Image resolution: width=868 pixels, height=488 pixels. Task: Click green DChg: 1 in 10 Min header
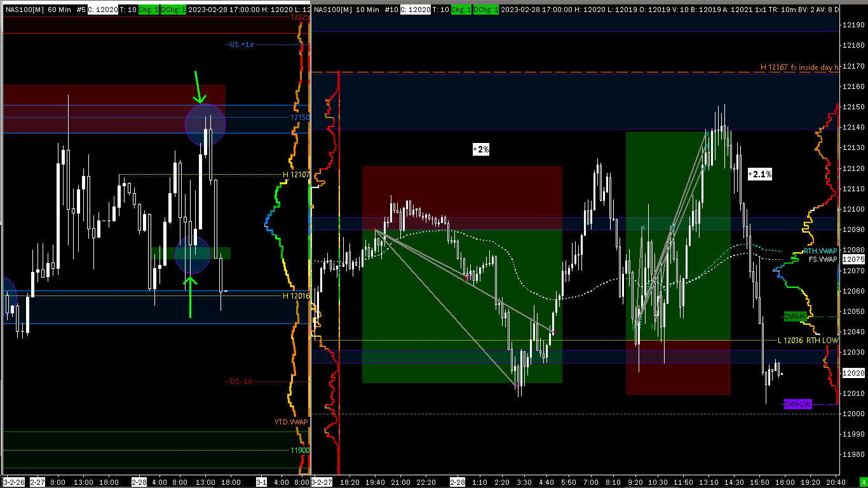[486, 10]
